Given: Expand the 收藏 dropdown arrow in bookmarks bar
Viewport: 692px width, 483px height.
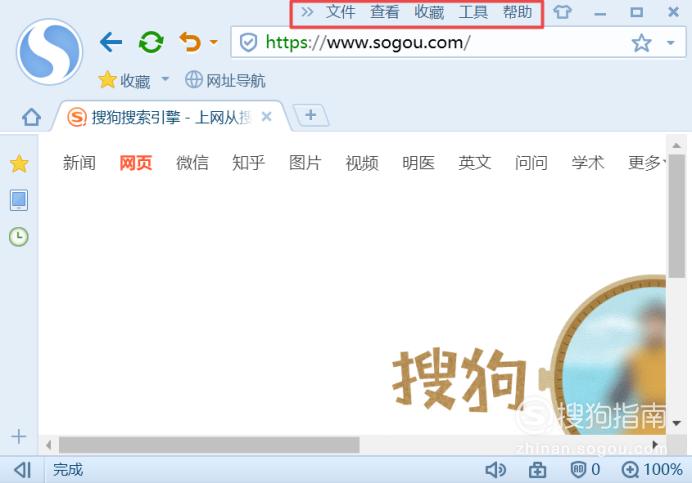Looking at the screenshot, I should pyautogui.click(x=165, y=79).
